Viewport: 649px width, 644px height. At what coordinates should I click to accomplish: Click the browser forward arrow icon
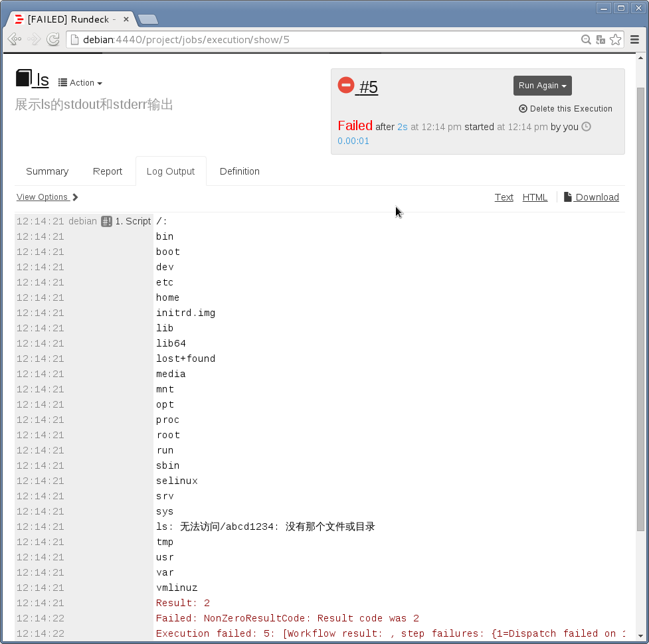click(34, 39)
